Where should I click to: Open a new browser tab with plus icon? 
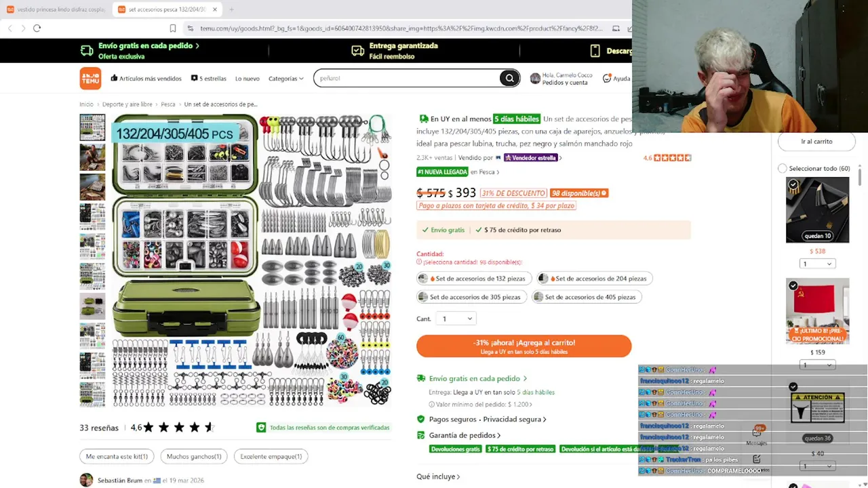click(231, 9)
